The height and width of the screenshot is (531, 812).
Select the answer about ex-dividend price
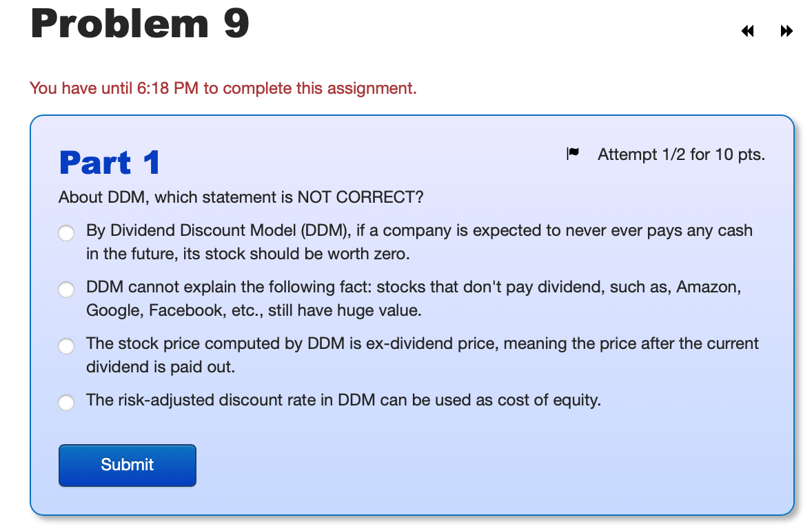[66, 345]
